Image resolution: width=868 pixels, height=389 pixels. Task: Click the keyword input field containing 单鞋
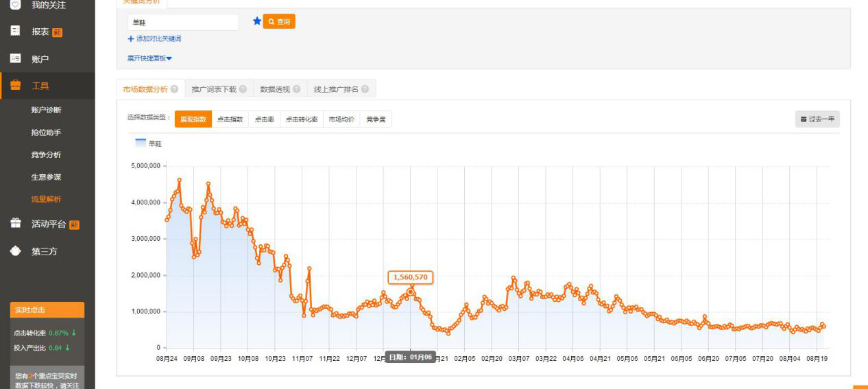click(183, 23)
